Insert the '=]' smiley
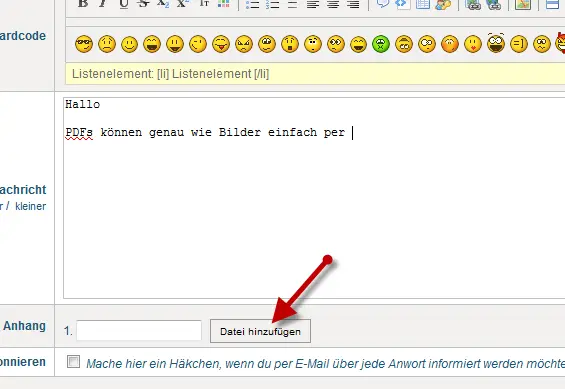The image size is (565, 389). point(519,44)
